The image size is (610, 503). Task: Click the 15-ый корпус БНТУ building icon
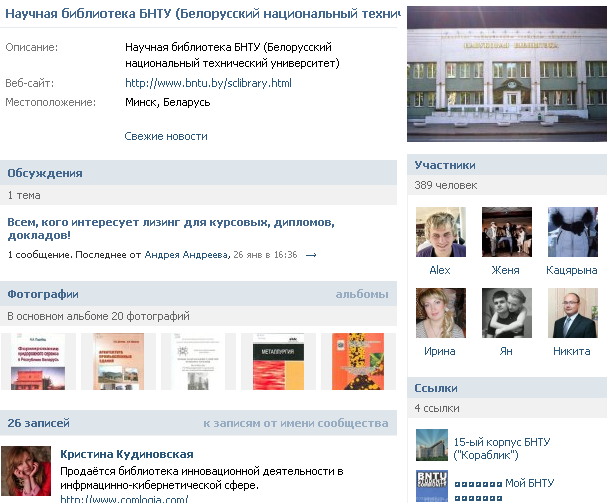click(x=432, y=445)
